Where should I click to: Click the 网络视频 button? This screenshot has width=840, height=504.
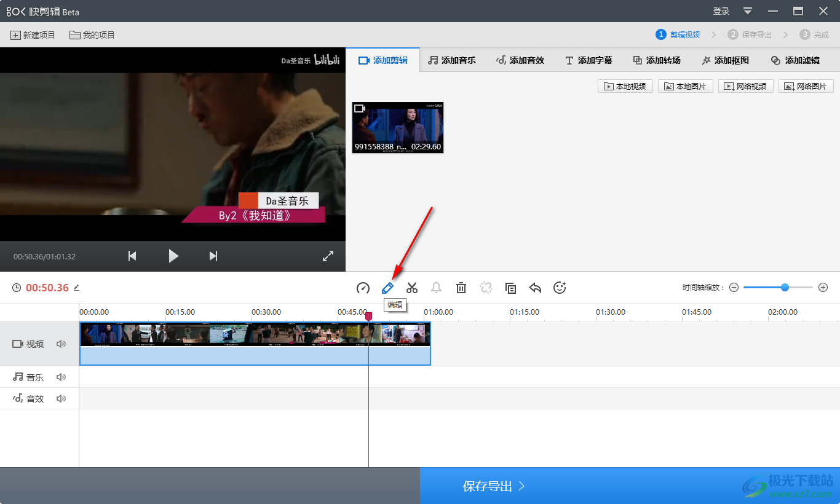[745, 86]
